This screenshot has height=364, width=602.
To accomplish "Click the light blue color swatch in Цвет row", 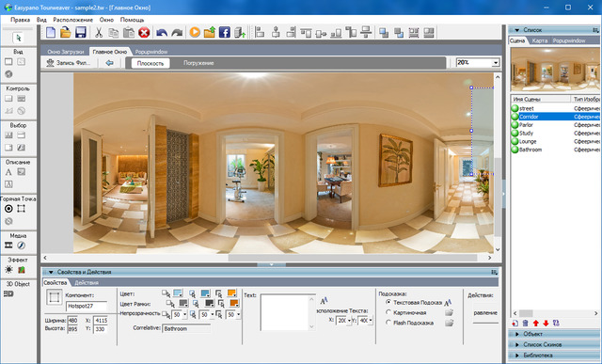I will [178, 293].
